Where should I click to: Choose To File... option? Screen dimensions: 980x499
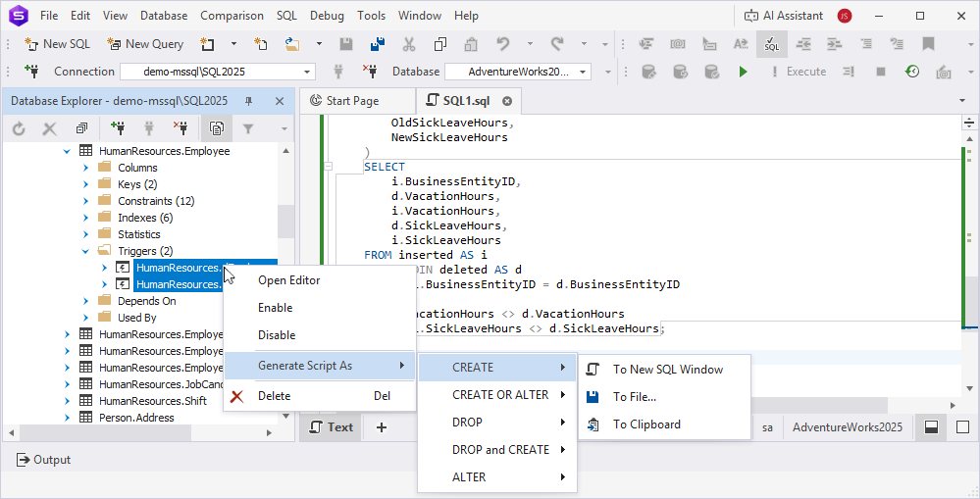(664, 397)
